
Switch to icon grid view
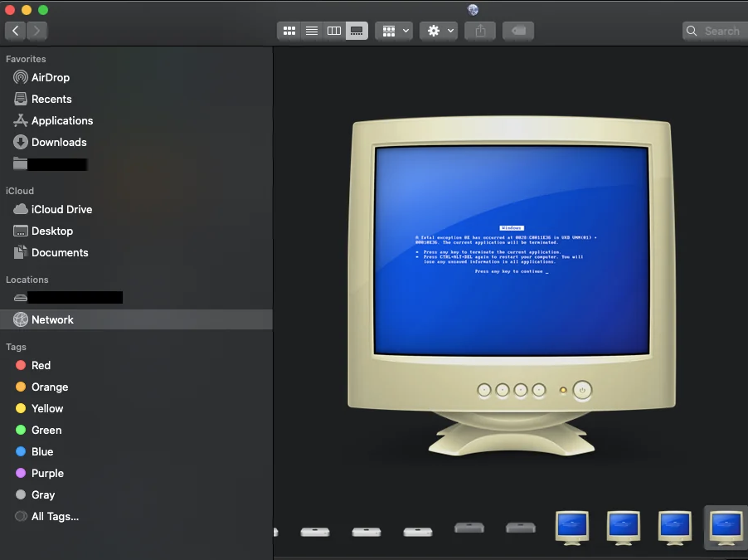tap(289, 31)
